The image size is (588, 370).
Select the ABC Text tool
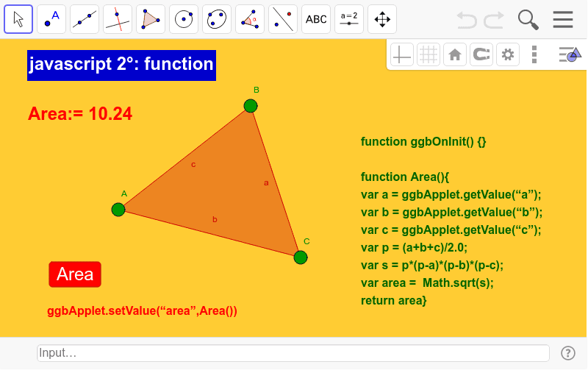click(x=316, y=19)
